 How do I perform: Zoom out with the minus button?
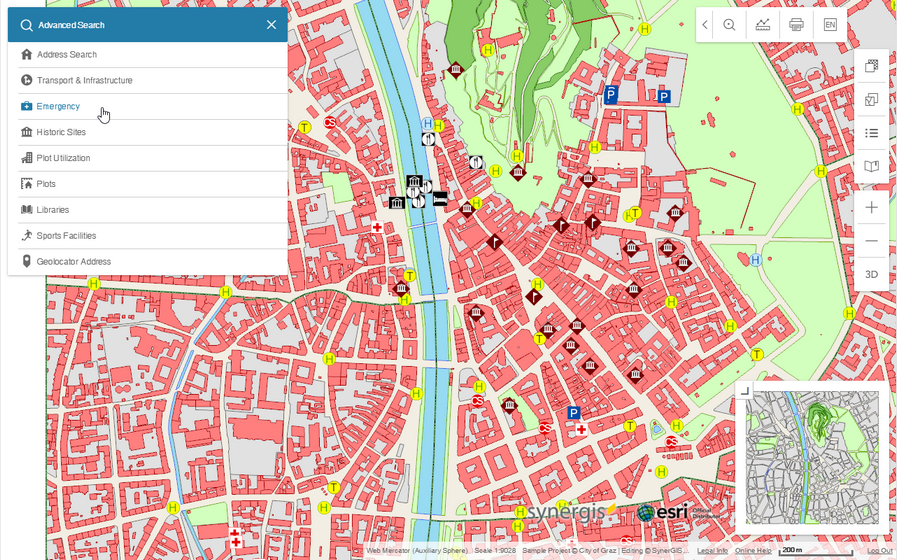point(871,241)
